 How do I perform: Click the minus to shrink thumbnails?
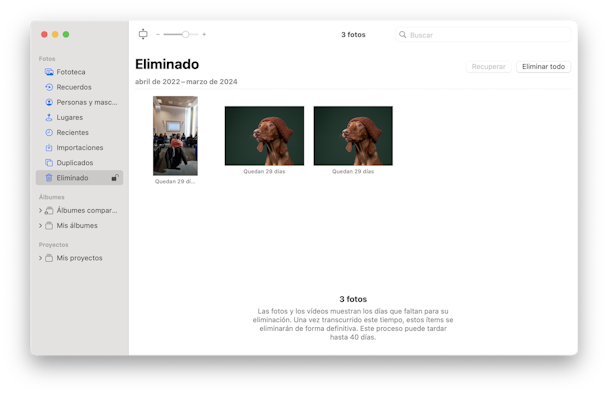click(158, 34)
